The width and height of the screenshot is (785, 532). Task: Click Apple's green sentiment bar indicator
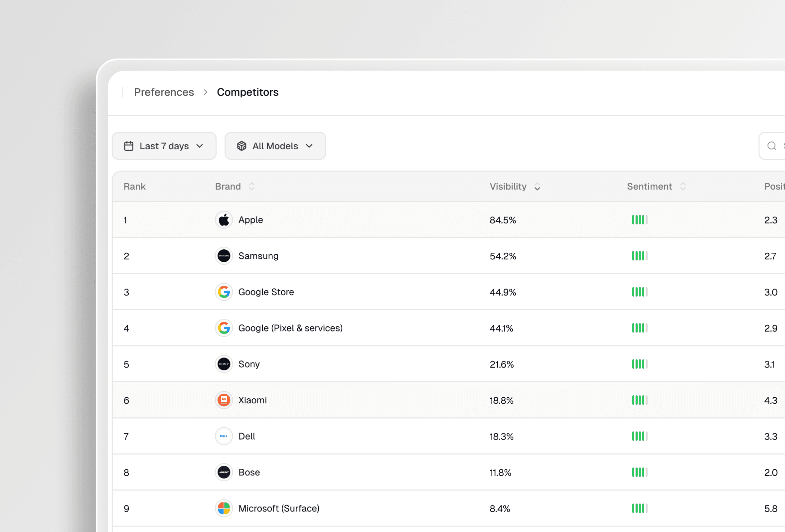[x=639, y=219]
